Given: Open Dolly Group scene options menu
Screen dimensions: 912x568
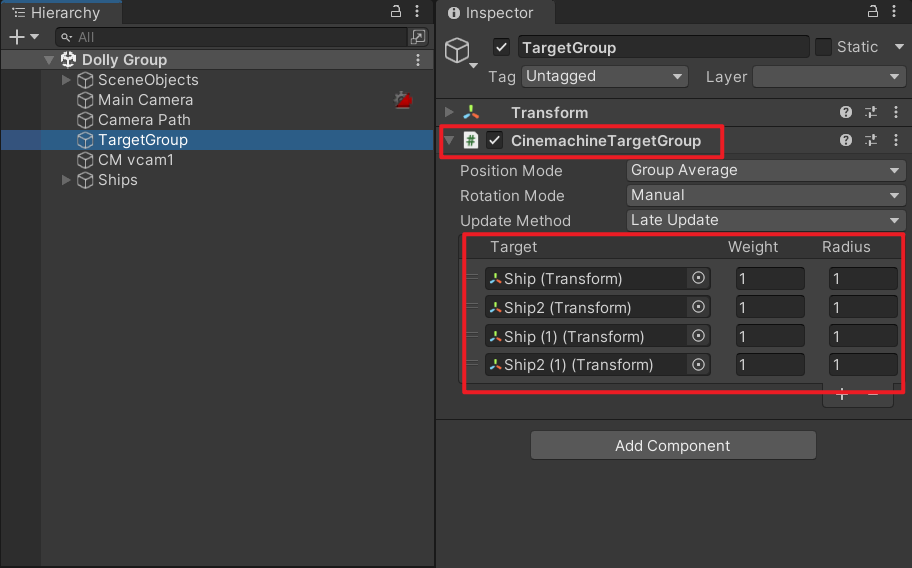Looking at the screenshot, I should [418, 60].
